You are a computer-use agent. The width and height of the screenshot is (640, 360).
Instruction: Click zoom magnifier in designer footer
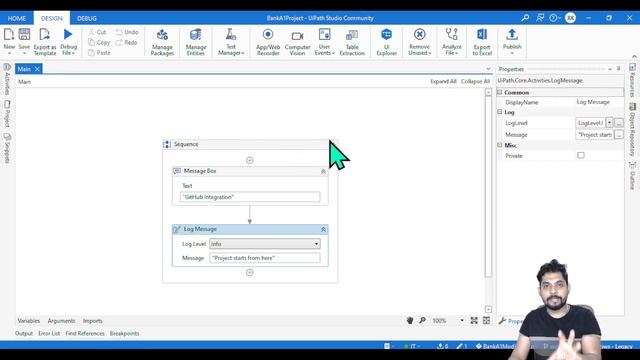pyautogui.click(x=422, y=320)
